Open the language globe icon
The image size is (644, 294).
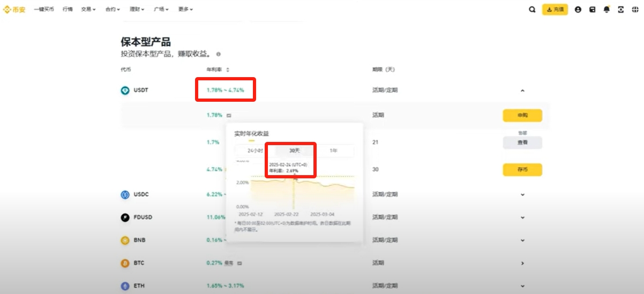(x=635, y=9)
